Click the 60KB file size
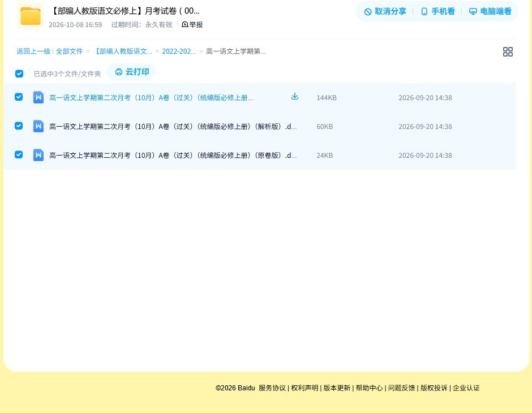Screen dimensions: 532x413 point(324,127)
